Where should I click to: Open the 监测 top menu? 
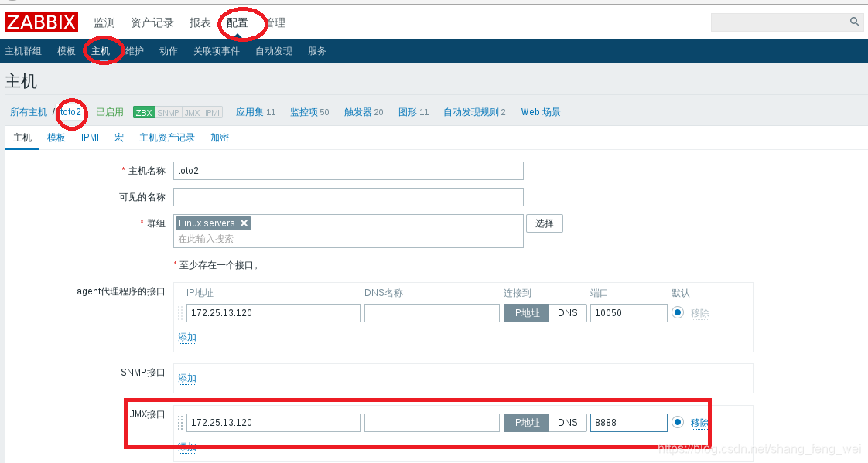click(x=104, y=22)
